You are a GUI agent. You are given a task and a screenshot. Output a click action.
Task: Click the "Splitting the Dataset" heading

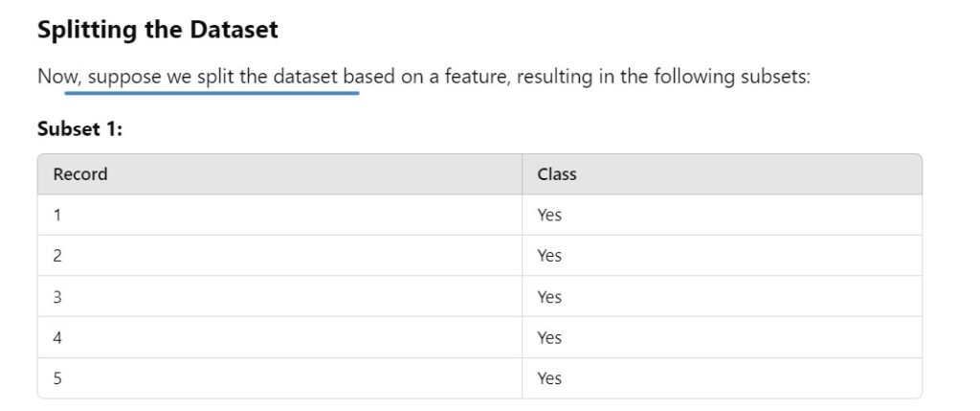(x=157, y=30)
